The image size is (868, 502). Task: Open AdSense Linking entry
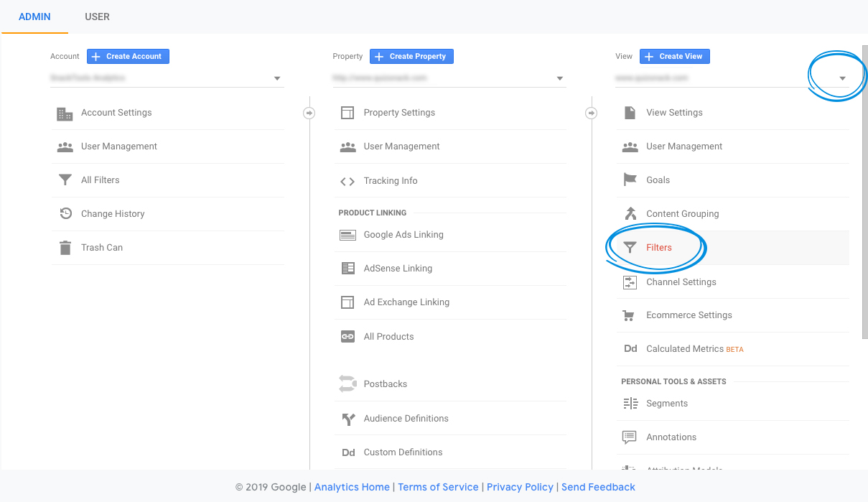pos(398,269)
